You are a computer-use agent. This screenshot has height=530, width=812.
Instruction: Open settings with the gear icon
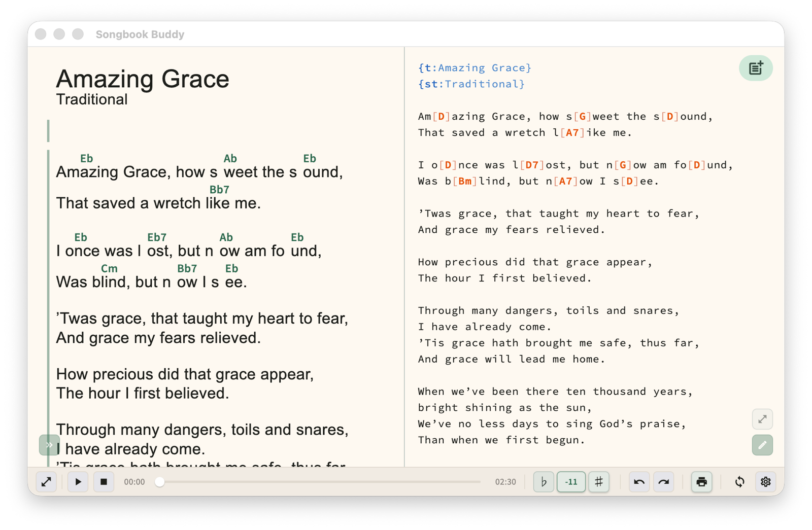(765, 482)
